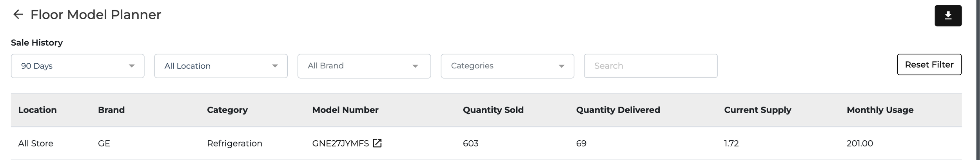The height and width of the screenshot is (160, 980).
Task: Open GNE27JYMFS external link icon
Action: 377,143
